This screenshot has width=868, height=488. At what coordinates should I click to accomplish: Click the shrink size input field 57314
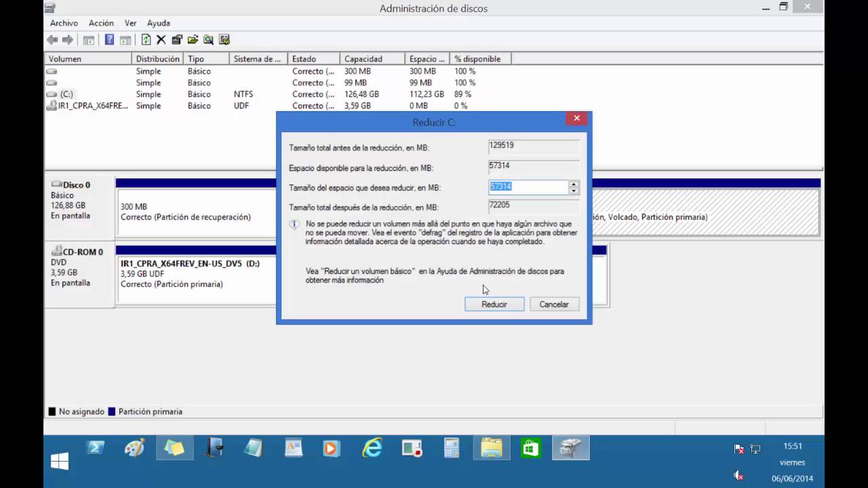[528, 187]
